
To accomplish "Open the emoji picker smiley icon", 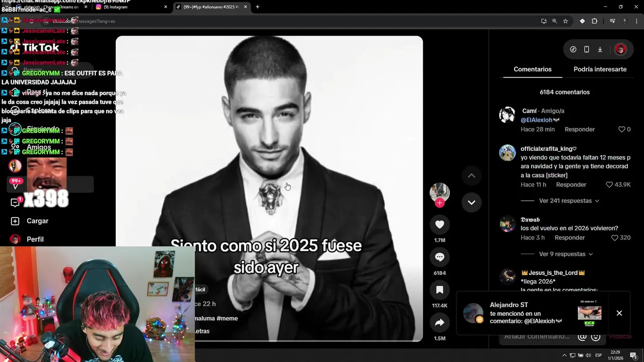I will 596,337.
